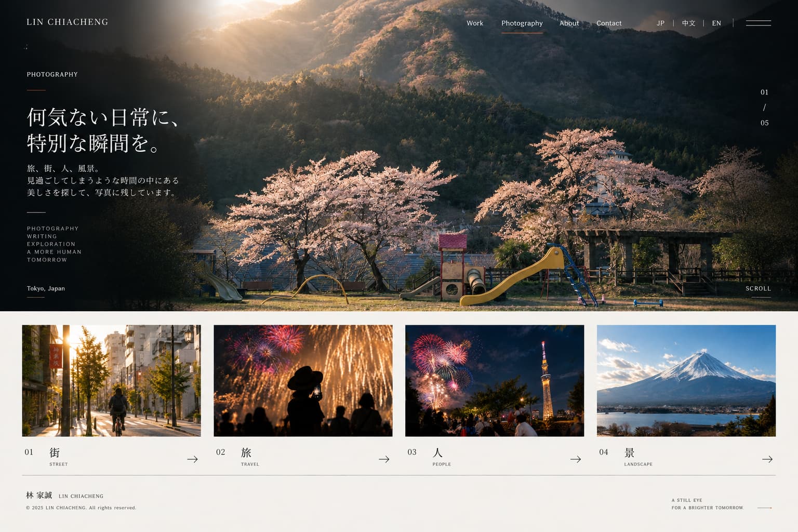Go to the About page
Screen dimensions: 798x532
click(569, 23)
